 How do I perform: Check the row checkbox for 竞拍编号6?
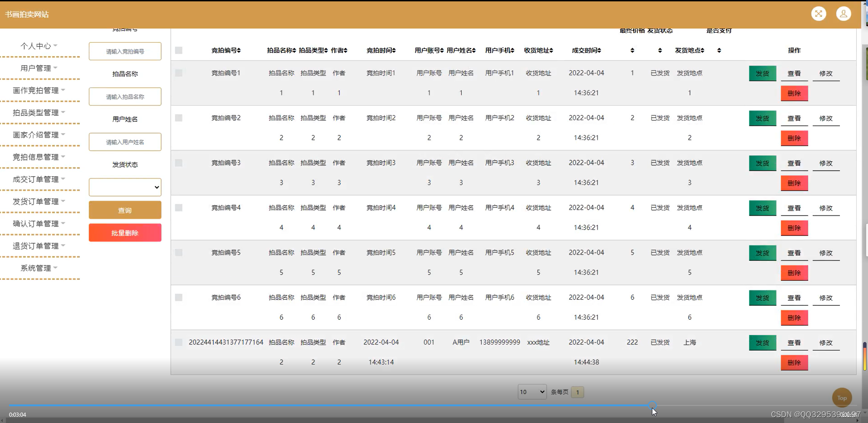coord(179,298)
